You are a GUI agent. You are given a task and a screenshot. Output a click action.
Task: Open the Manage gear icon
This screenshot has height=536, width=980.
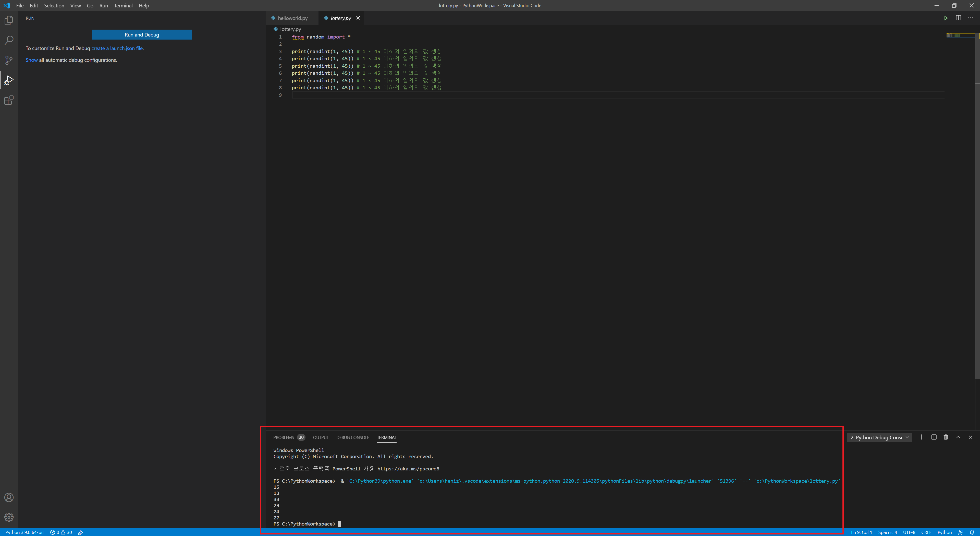9,517
